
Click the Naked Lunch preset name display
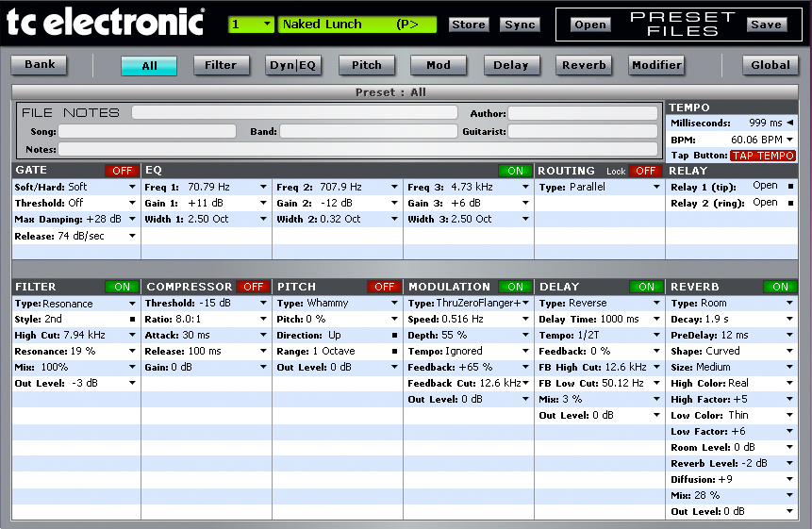tap(357, 25)
